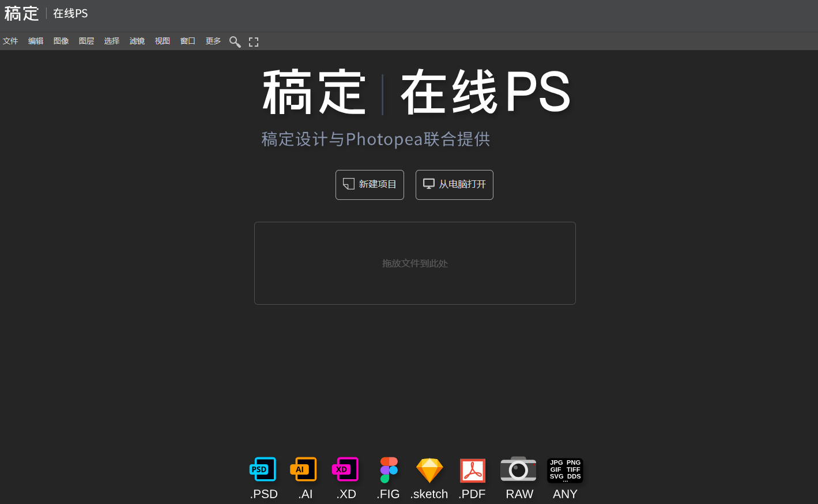Click the magnifier search icon in menu bar
The width and height of the screenshot is (818, 504).
pos(235,41)
